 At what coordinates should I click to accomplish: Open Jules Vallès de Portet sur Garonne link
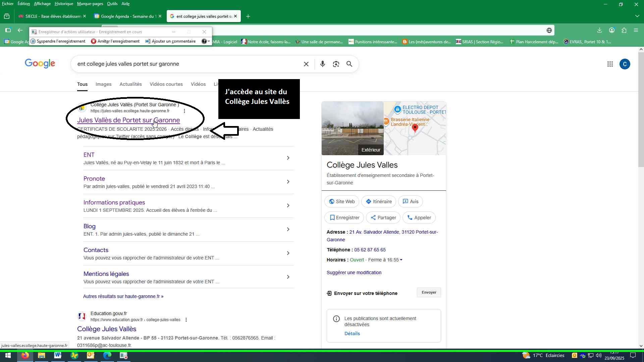[x=128, y=120]
